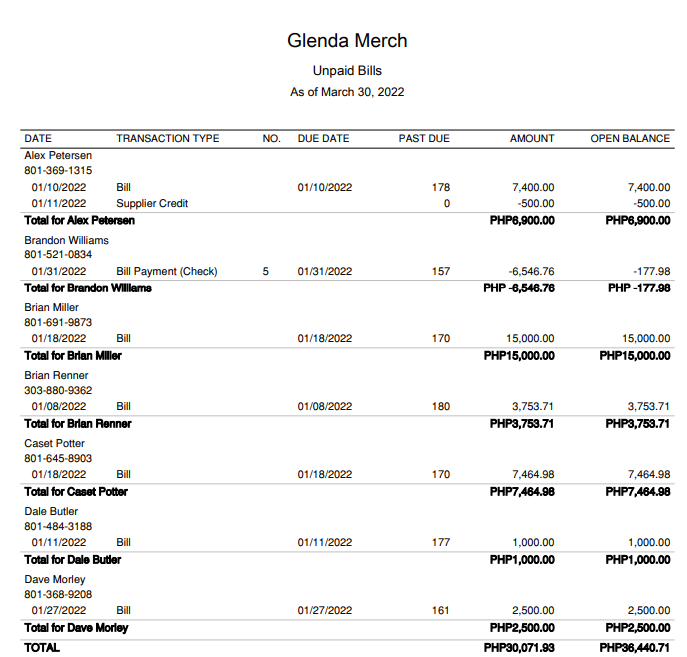The height and width of the screenshot is (657, 687).
Task: Select the Unpaid Bills report subtitle
Action: pos(347,71)
